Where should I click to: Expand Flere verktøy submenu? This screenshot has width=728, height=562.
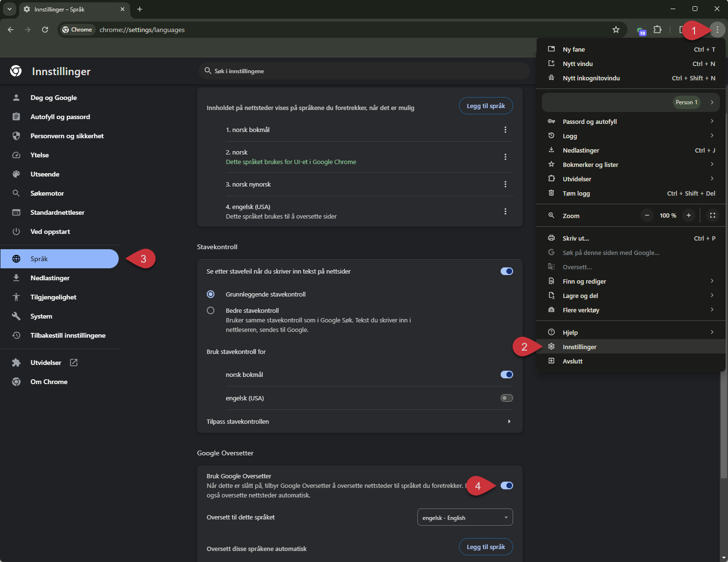click(x=631, y=310)
